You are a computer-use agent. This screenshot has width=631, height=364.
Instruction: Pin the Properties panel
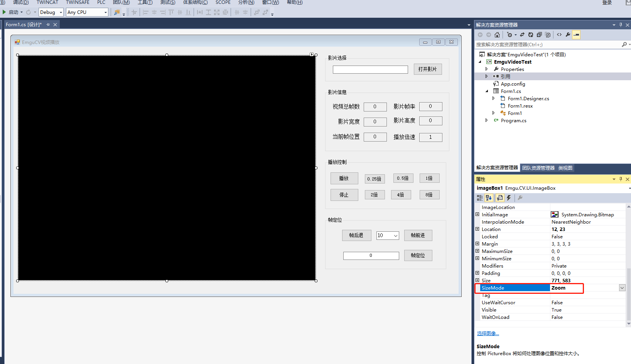(621, 179)
